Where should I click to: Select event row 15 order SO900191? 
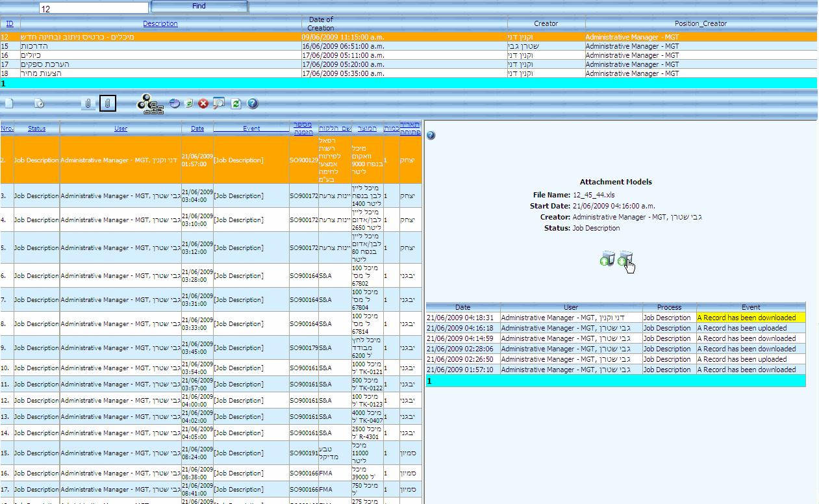(x=211, y=453)
